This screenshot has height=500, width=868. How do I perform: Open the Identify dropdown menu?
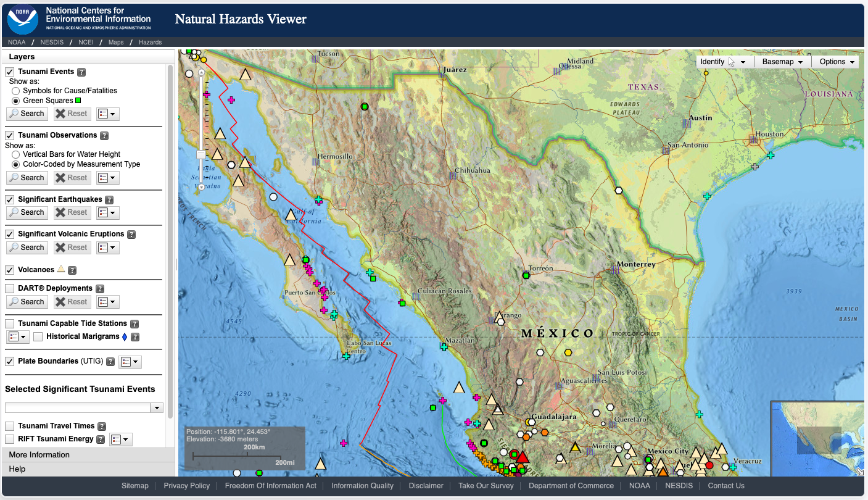723,62
